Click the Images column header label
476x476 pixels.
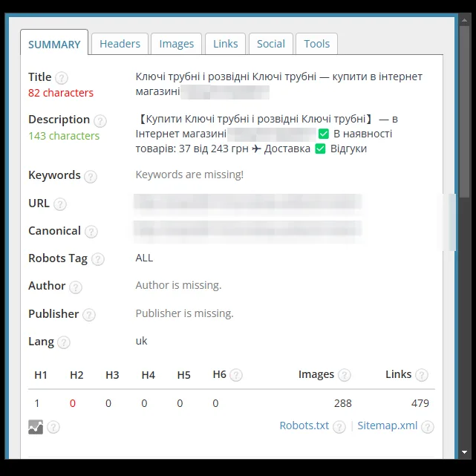[316, 374]
